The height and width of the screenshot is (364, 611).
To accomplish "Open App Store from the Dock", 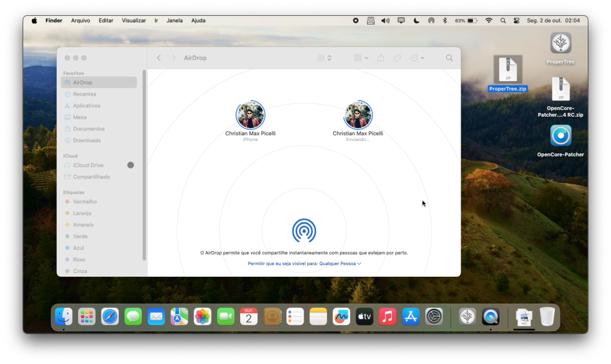I will click(x=411, y=316).
